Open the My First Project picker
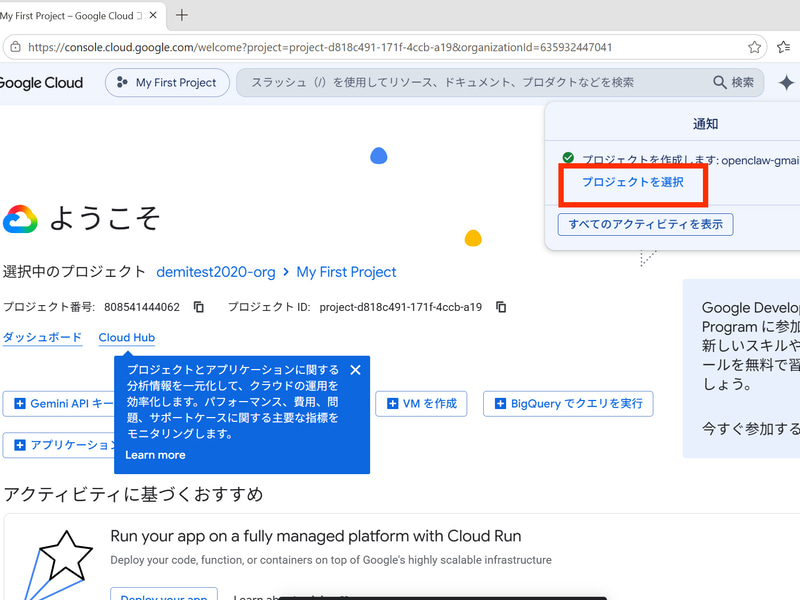 pos(167,83)
